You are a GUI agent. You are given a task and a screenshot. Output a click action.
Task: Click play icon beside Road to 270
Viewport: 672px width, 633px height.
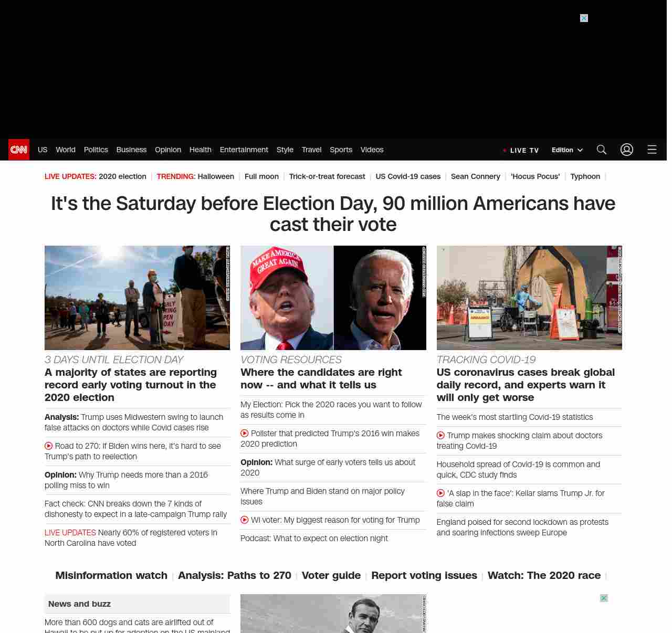49,446
